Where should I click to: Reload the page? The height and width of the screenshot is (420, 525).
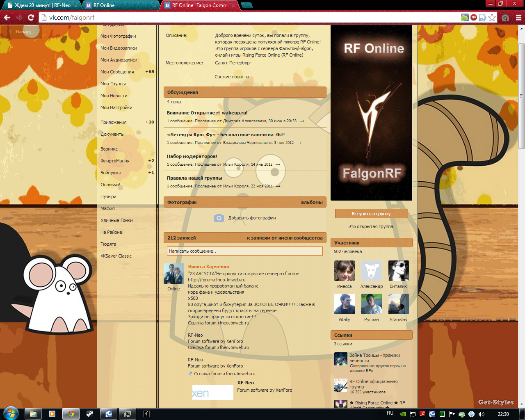point(31,18)
